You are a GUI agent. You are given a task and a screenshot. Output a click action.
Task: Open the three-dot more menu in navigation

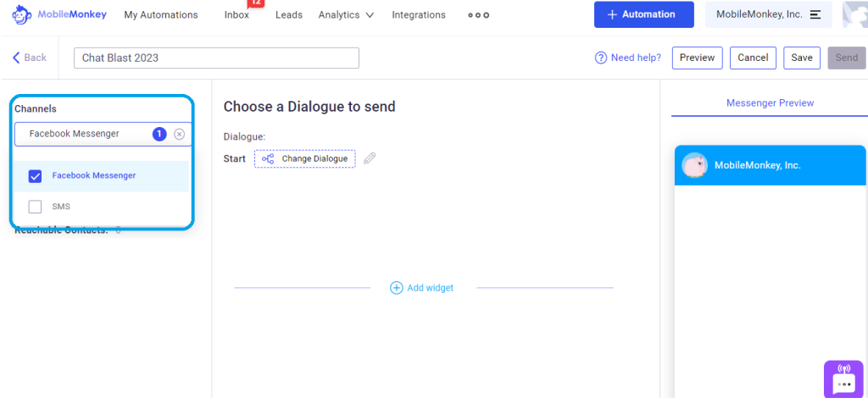click(x=478, y=15)
